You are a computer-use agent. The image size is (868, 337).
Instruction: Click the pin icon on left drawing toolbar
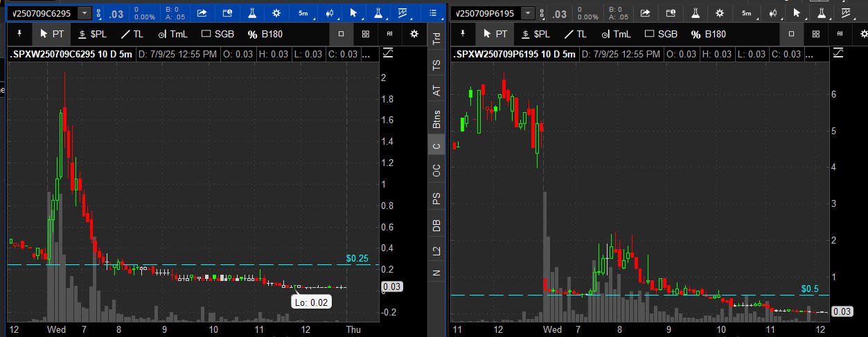click(19, 33)
